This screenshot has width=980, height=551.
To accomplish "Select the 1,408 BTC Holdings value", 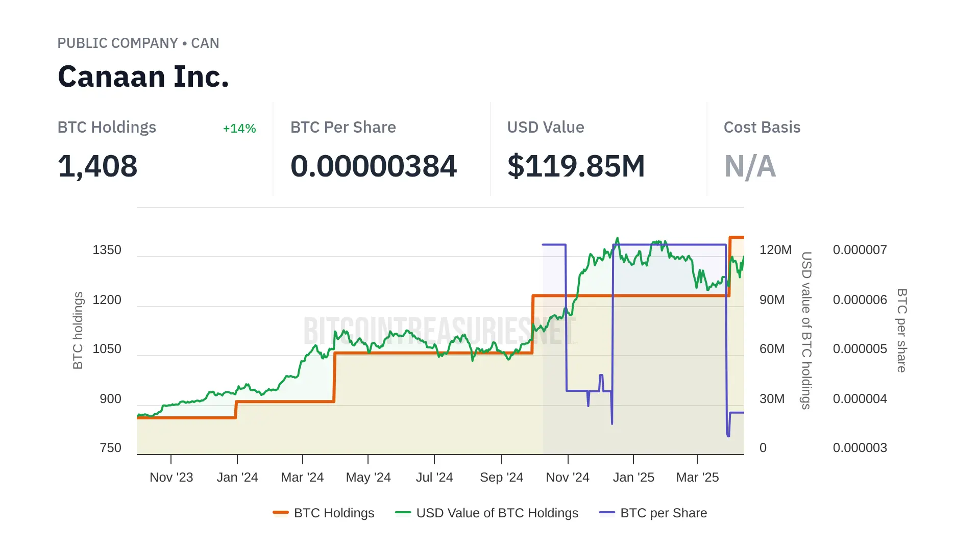I will tap(97, 166).
